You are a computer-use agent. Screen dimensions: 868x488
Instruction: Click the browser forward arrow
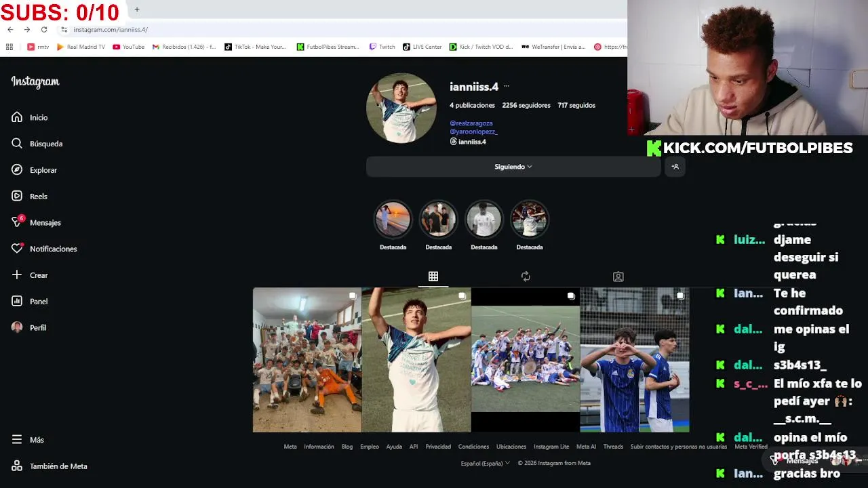point(27,29)
